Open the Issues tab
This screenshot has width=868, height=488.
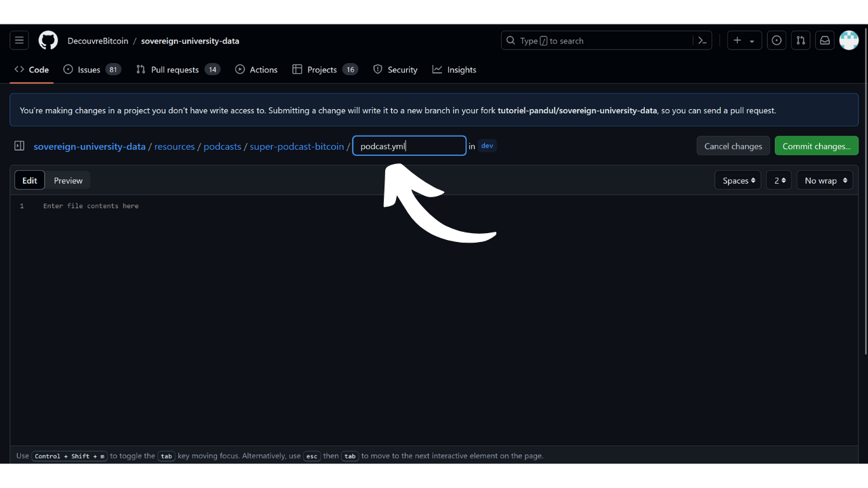92,70
